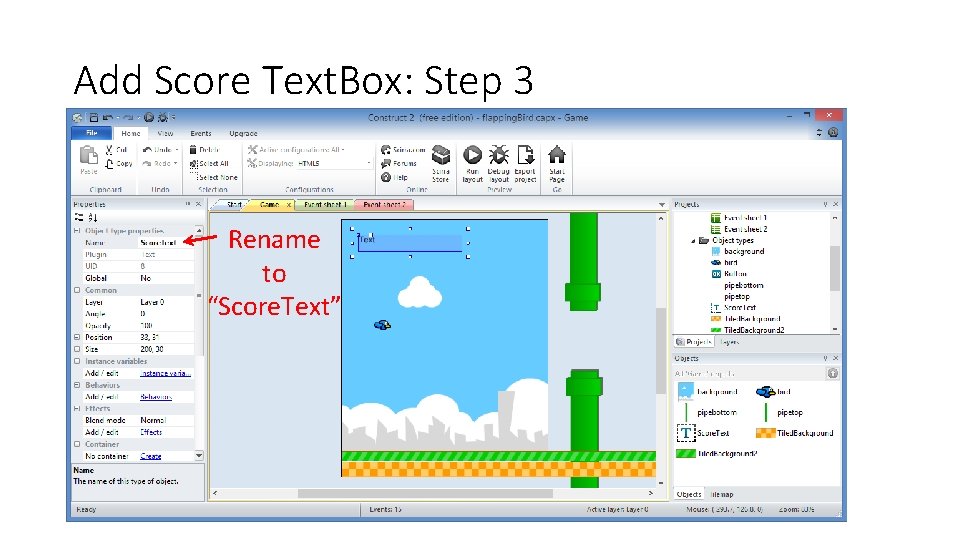Image resolution: width=960 pixels, height=540 pixels.
Task: Click the layout horizontal scrollbar
Action: pyautogui.click(x=426, y=493)
